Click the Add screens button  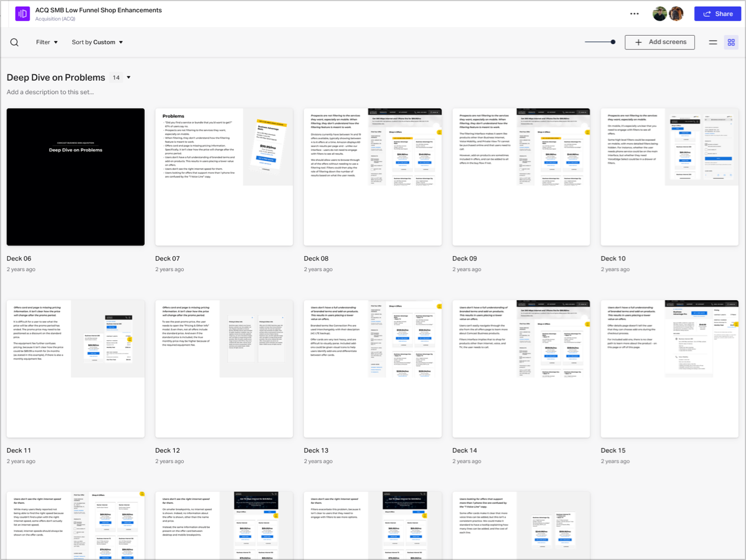pos(660,42)
